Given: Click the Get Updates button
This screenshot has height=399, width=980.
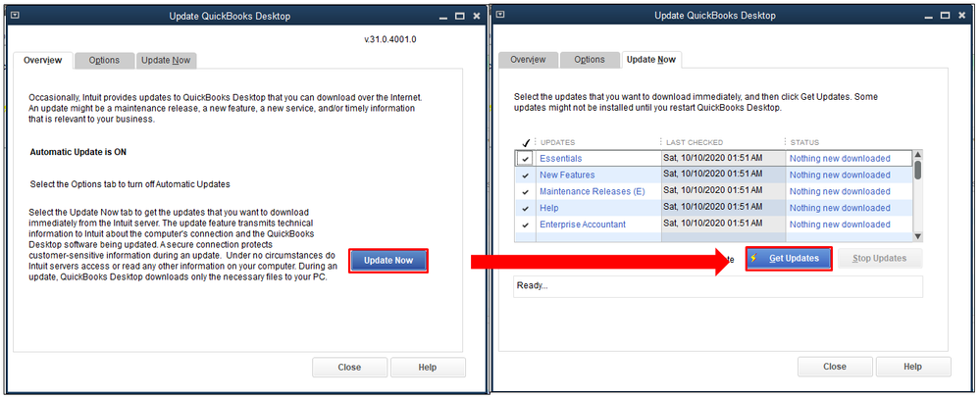Looking at the screenshot, I should point(789,259).
